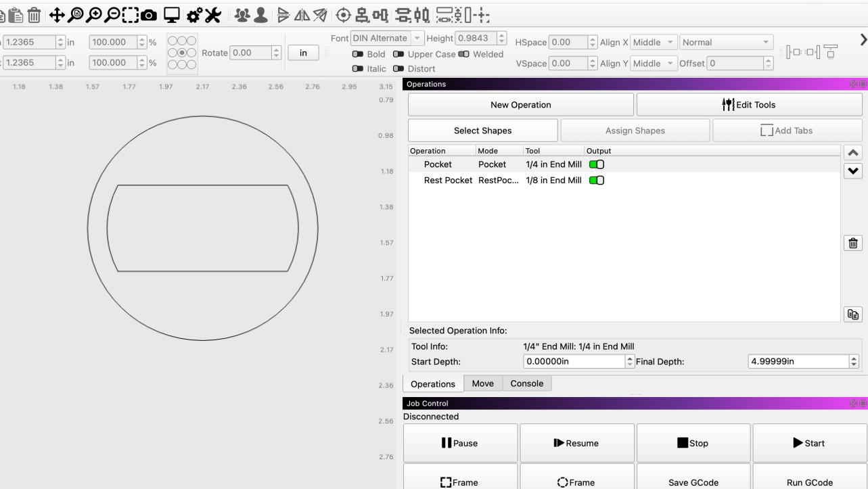Viewport: 868px width, 489px height.
Task: Click the Rotate field stepper
Action: 276,53
